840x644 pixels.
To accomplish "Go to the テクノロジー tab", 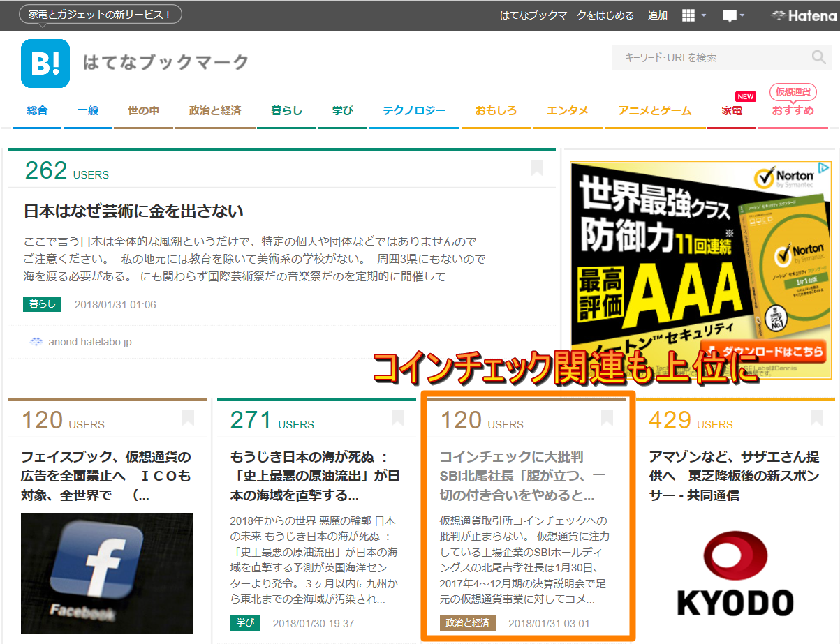I will [x=414, y=110].
